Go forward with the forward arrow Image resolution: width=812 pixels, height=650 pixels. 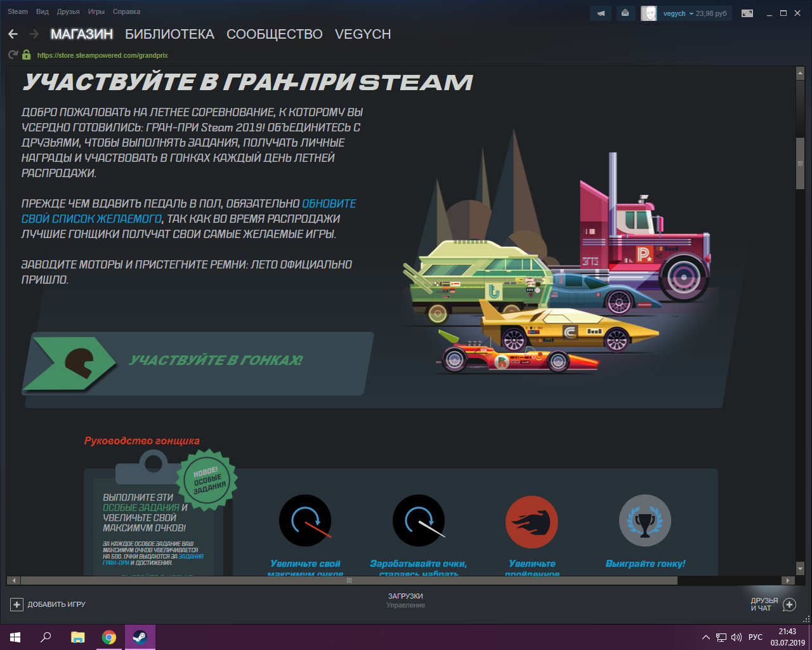[34, 34]
